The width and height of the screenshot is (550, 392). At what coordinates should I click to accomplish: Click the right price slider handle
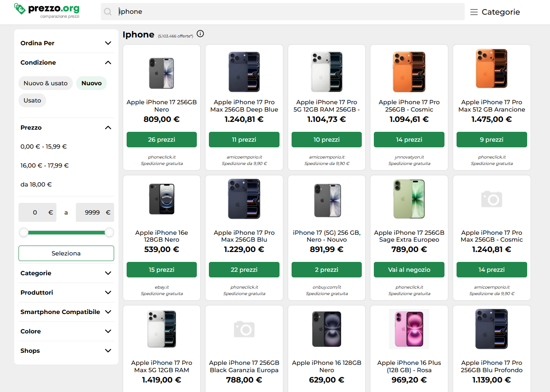[x=109, y=233]
